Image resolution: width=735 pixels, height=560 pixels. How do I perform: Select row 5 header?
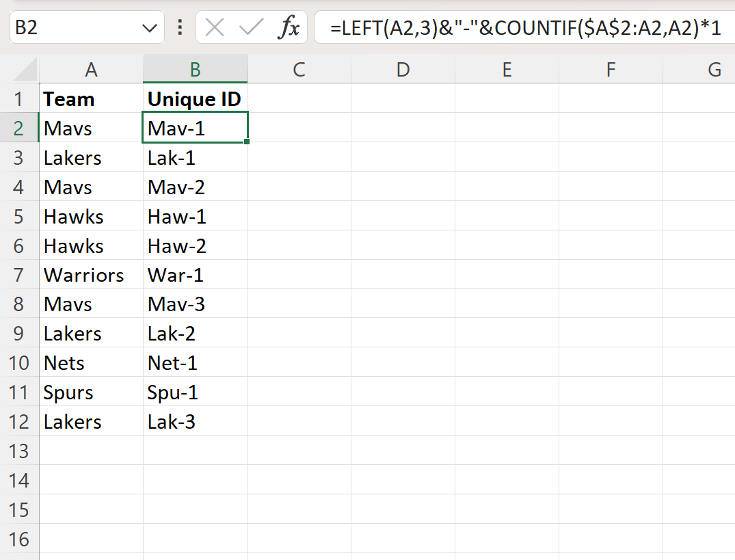(21, 216)
